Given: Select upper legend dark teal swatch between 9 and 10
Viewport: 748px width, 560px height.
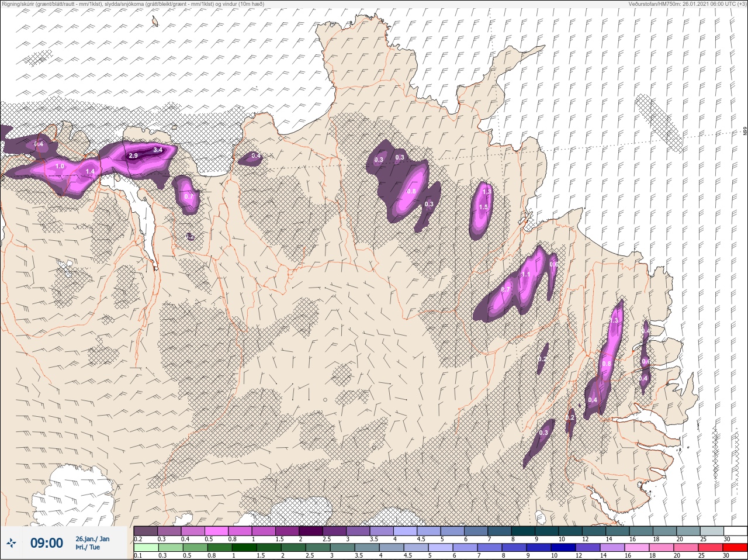Looking at the screenshot, I should point(547,531).
